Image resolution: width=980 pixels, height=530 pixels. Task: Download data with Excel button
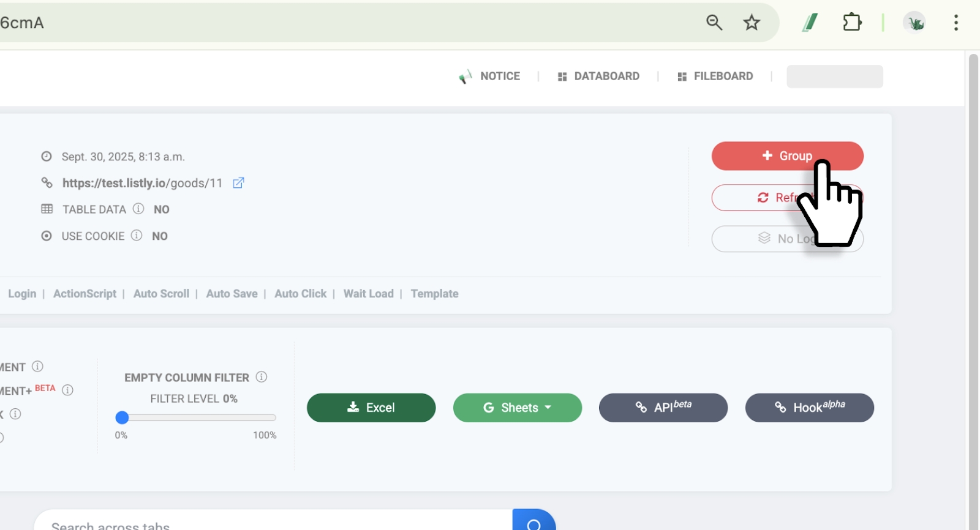tap(371, 408)
